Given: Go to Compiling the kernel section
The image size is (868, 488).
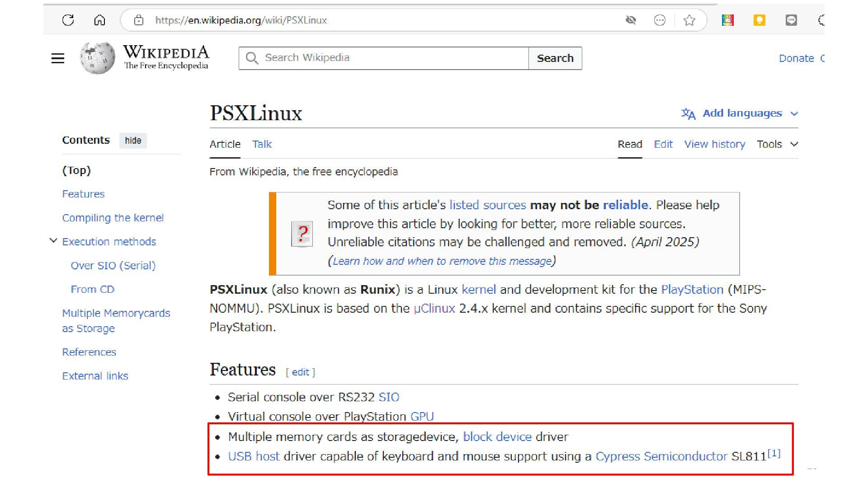Looking at the screenshot, I should coord(113,218).
